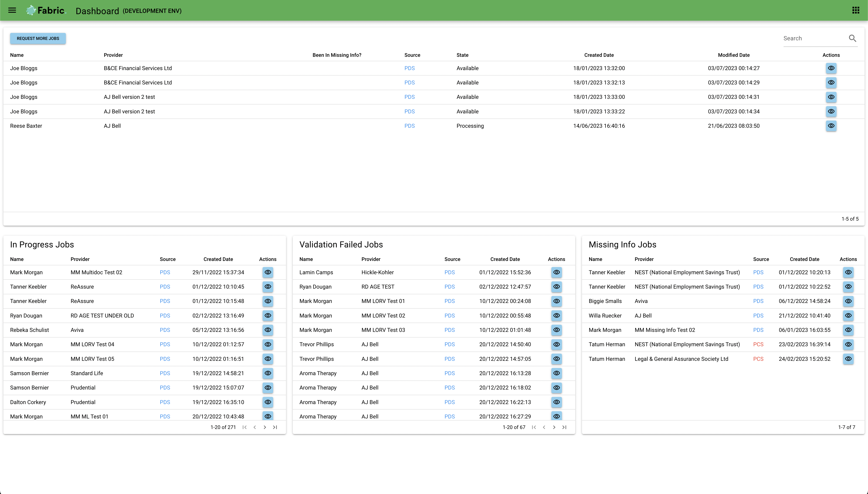868x494 pixels.
Task: View Trevor Phillips job created 14:50:40
Action: pyautogui.click(x=556, y=344)
